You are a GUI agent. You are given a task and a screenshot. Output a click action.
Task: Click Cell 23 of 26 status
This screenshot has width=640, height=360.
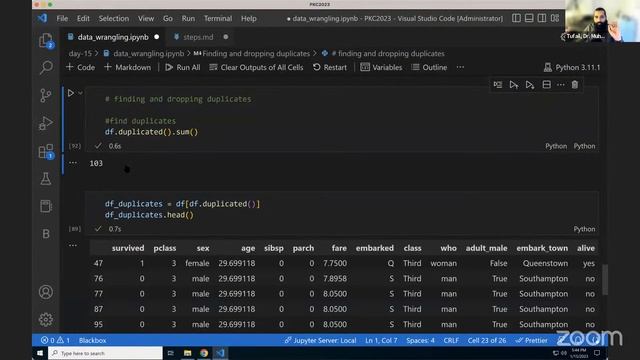(487, 340)
